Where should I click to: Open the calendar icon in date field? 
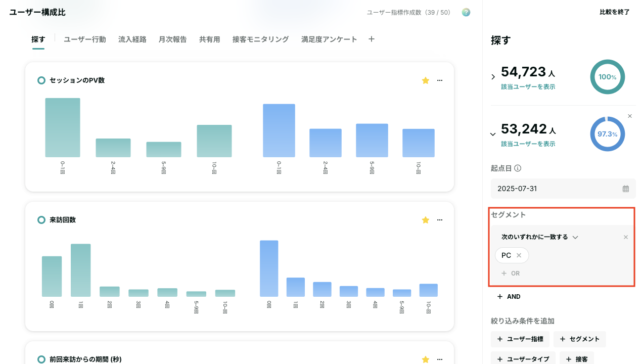click(x=626, y=189)
